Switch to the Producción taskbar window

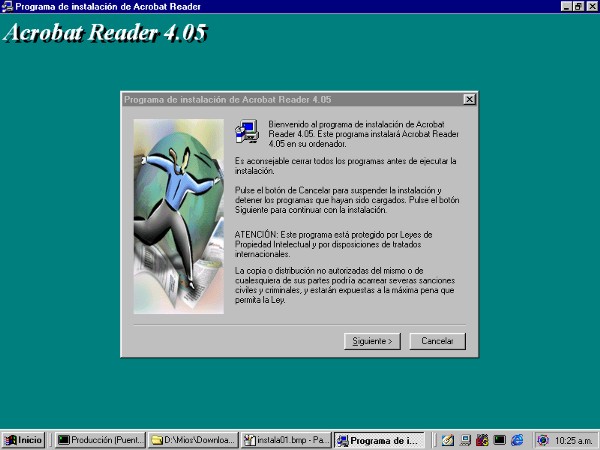click(100, 439)
